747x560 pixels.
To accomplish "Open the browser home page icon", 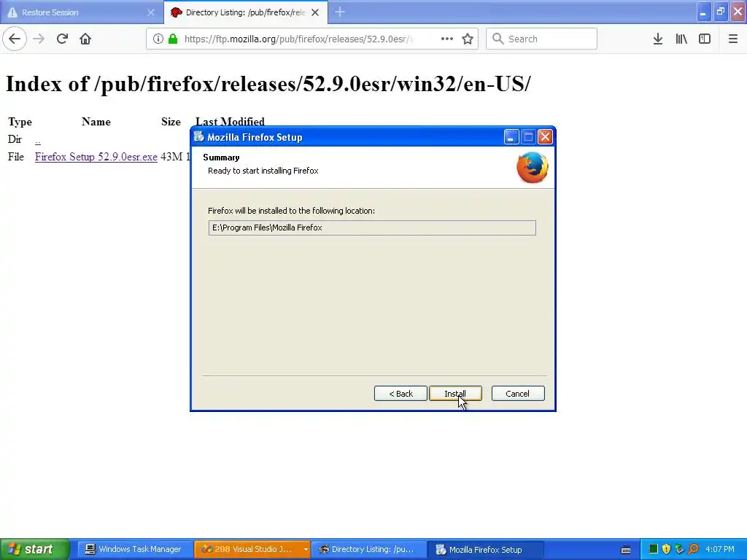I will click(x=85, y=39).
